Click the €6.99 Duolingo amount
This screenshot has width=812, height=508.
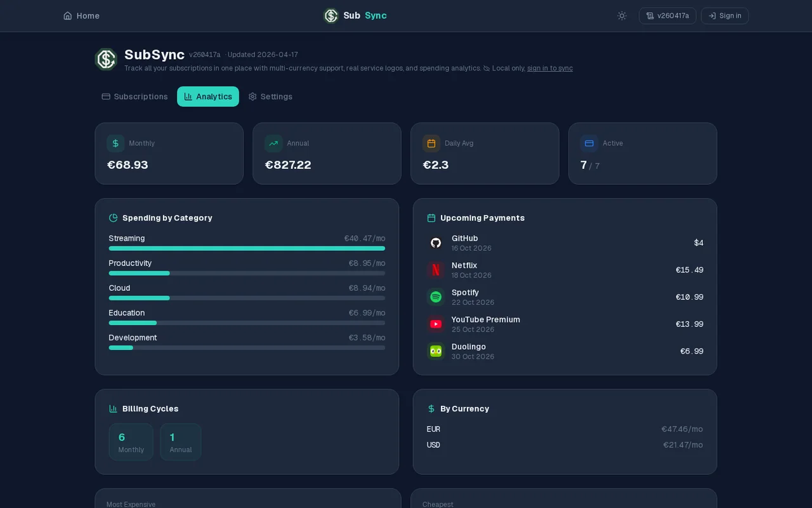tap(691, 351)
